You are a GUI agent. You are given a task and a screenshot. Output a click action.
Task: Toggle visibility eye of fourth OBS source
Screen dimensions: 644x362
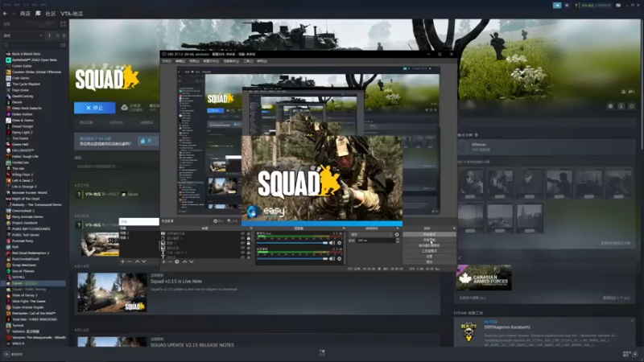point(242,248)
